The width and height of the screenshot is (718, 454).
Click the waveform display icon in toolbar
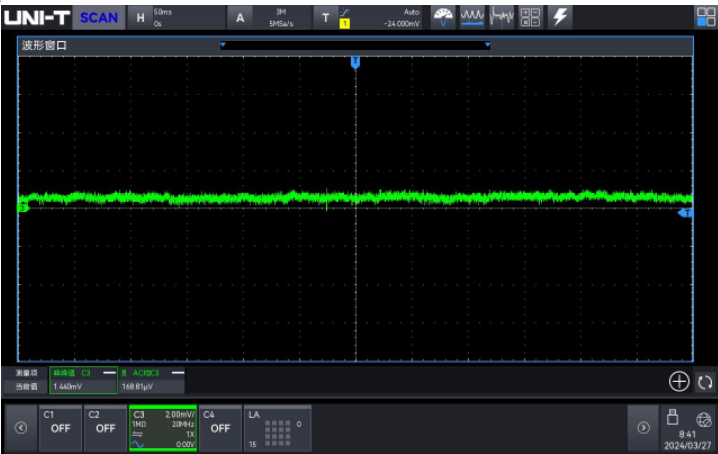click(x=472, y=17)
